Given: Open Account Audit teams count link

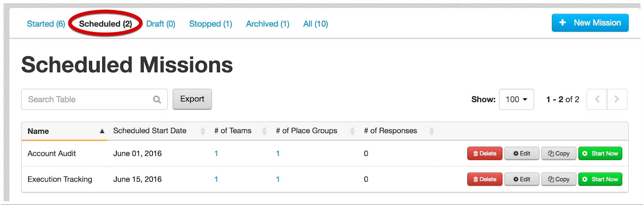Looking at the screenshot, I should pos(216,154).
